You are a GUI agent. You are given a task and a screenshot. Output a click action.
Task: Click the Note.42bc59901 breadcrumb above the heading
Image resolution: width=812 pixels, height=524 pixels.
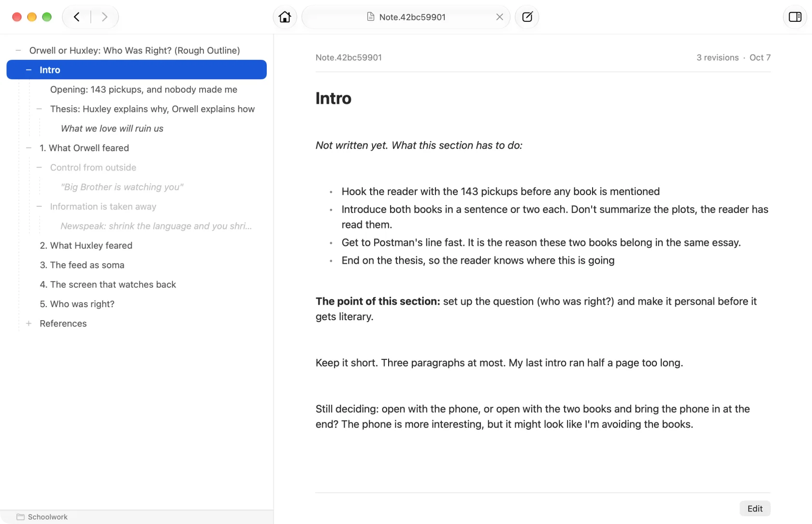click(348, 57)
